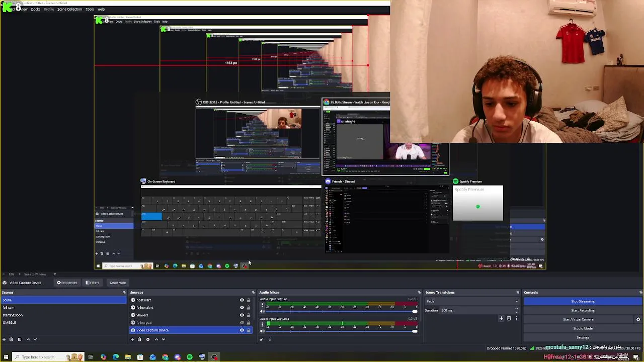Select the 'OMEGLE' scene
This screenshot has height=362, width=644.
tap(63, 323)
